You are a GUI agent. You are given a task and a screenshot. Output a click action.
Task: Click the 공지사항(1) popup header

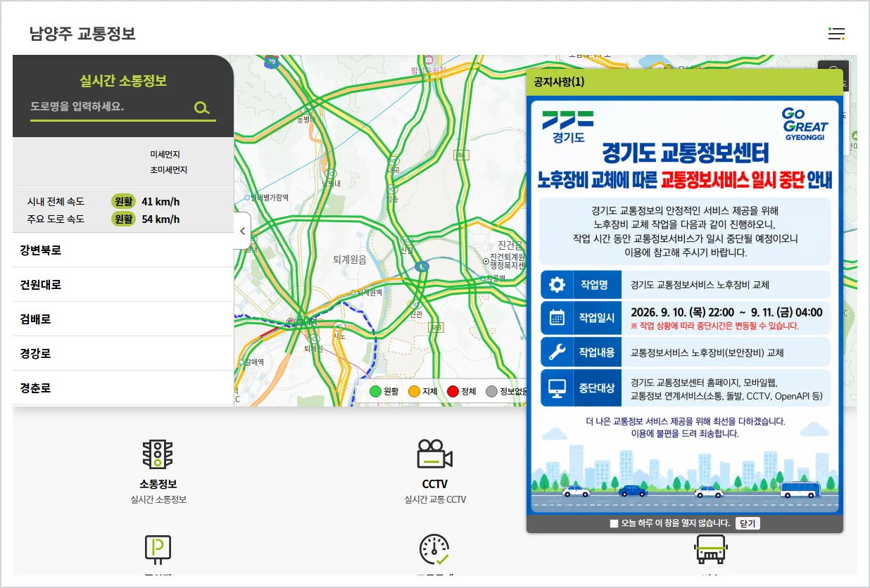(x=684, y=82)
